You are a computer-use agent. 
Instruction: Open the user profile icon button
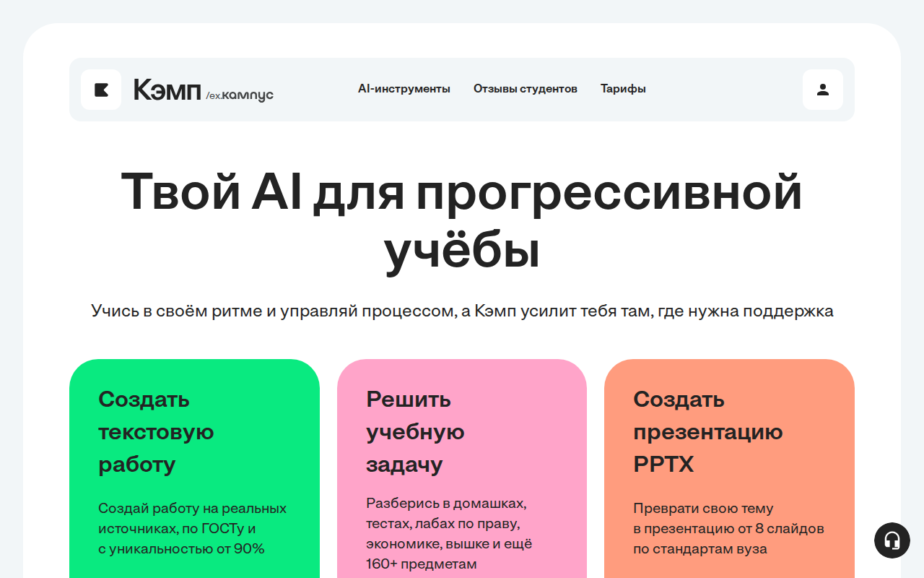823,90
